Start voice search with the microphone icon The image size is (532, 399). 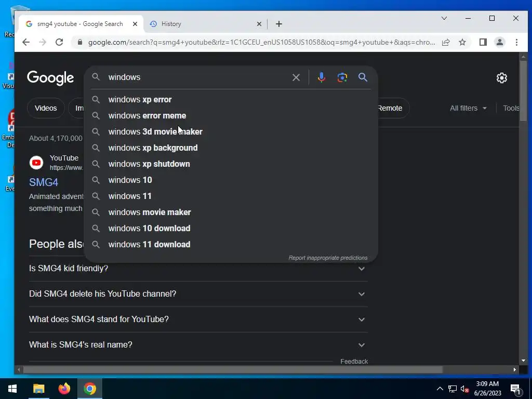321,77
